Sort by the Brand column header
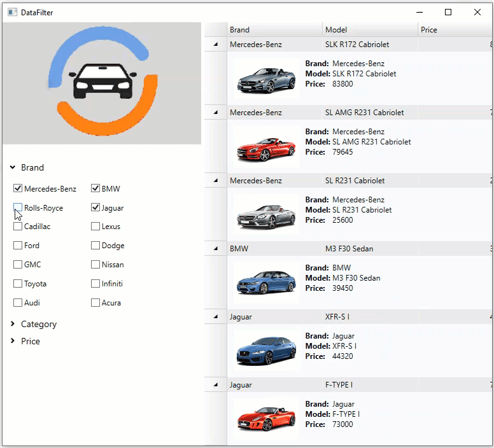The image size is (494, 448). pyautogui.click(x=275, y=30)
